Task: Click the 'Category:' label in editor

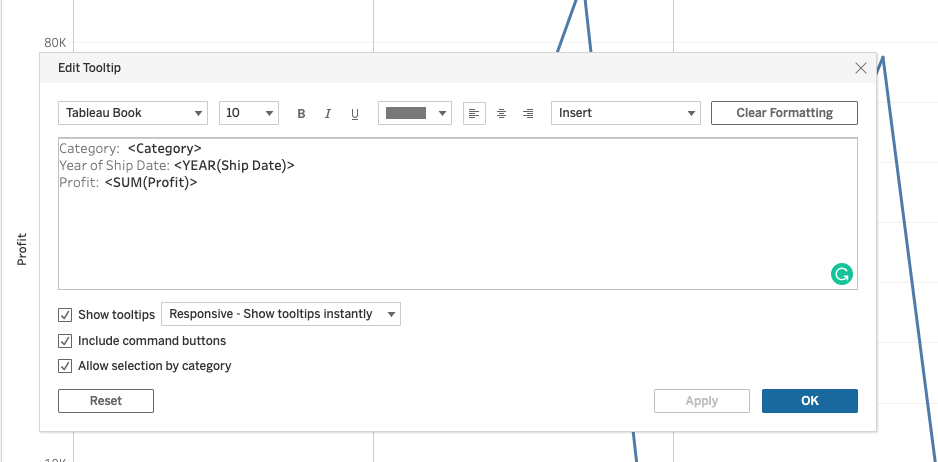Action: click(89, 148)
